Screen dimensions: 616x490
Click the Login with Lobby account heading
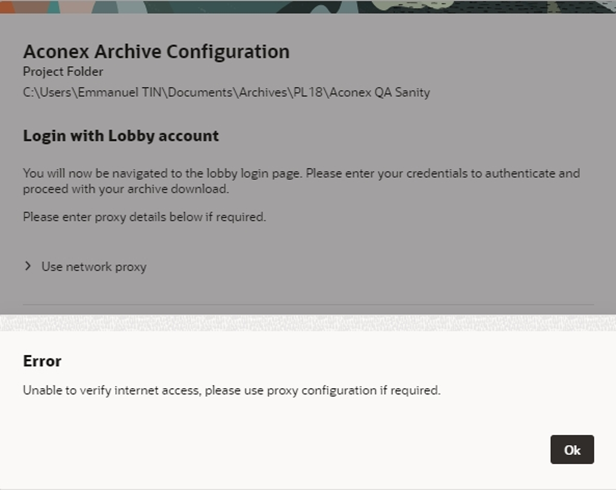coord(121,136)
